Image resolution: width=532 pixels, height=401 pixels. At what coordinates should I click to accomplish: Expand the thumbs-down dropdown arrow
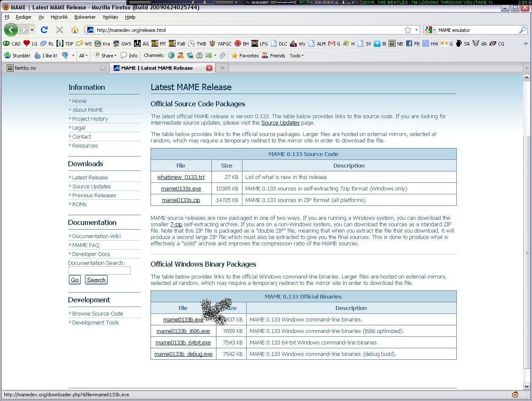pos(73,55)
